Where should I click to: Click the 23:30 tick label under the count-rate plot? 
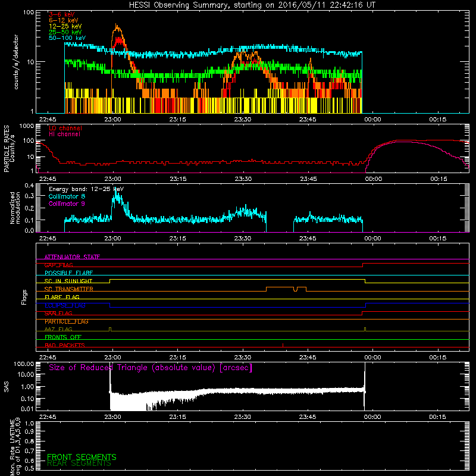243,120
